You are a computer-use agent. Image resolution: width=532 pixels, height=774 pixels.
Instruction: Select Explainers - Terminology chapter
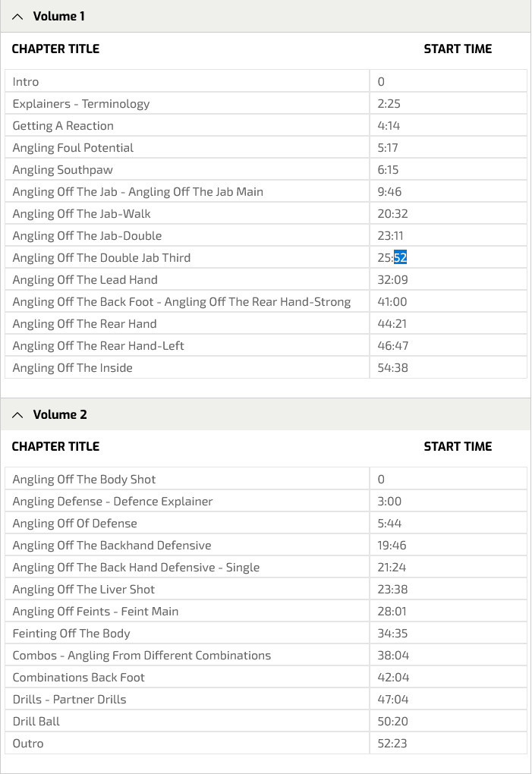pyautogui.click(x=81, y=104)
